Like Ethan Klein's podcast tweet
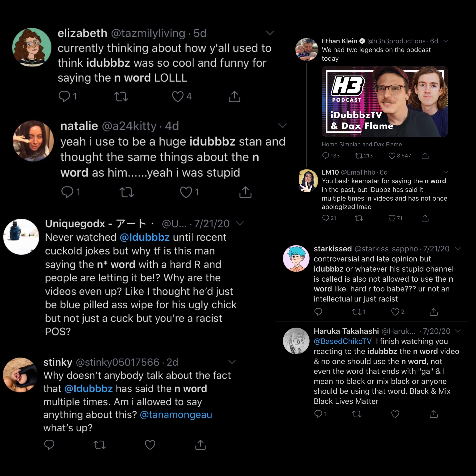476x476 pixels. pyautogui.click(x=392, y=156)
